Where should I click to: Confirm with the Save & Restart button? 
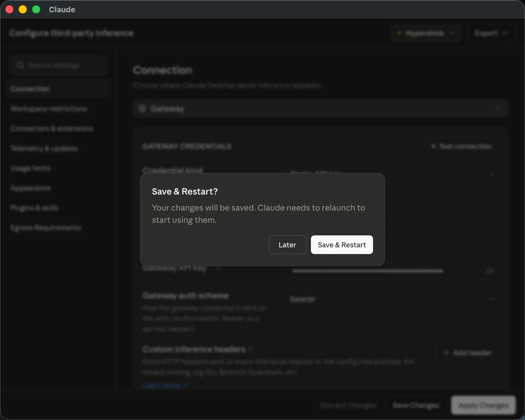[x=342, y=245]
